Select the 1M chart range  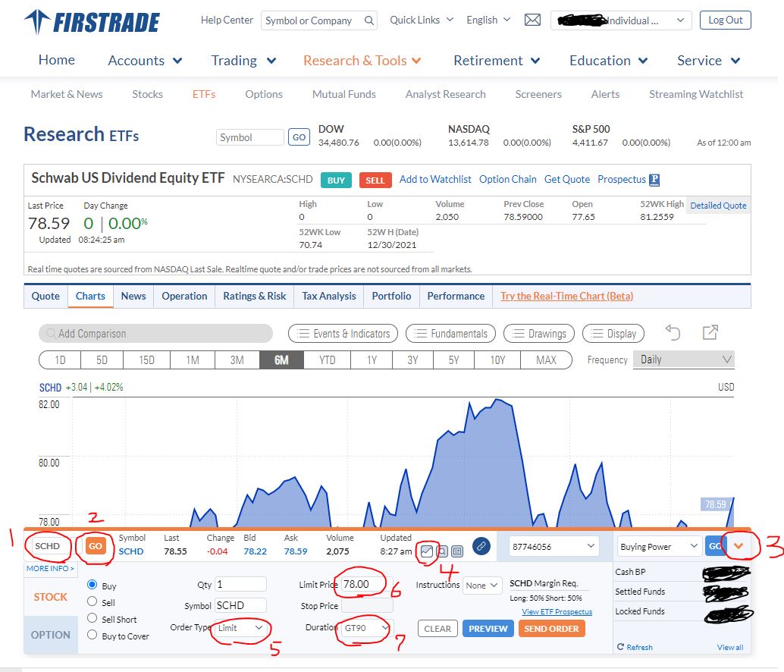[x=193, y=360]
